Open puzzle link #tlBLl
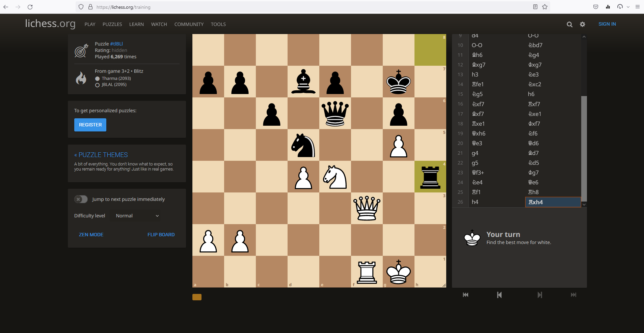 click(x=116, y=43)
